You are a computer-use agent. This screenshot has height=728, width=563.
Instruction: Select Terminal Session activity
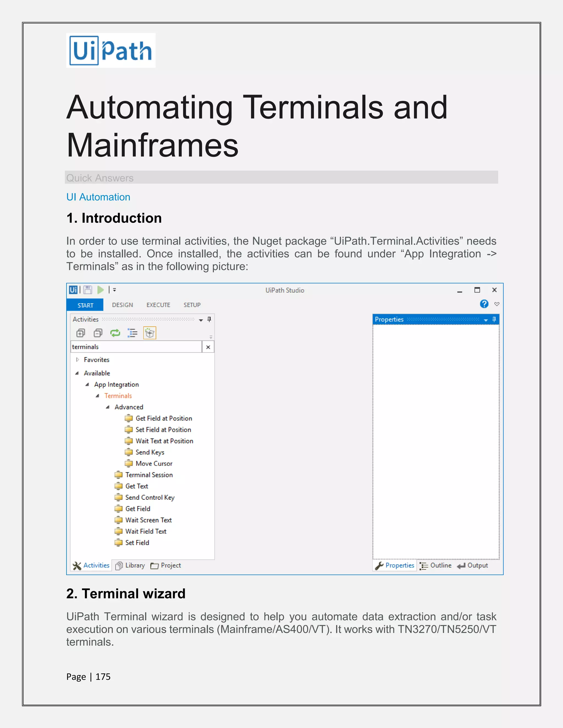click(x=144, y=475)
